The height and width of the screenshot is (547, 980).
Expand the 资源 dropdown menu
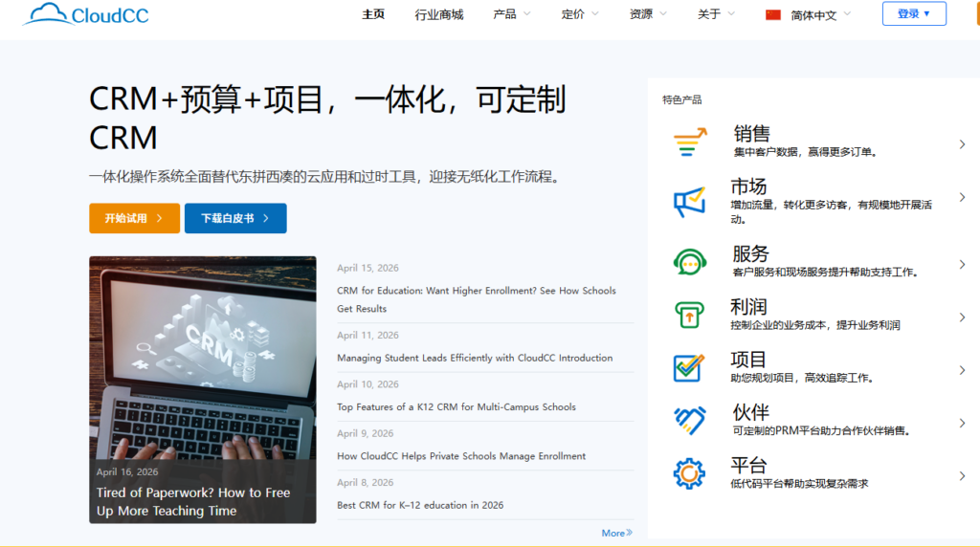click(648, 13)
